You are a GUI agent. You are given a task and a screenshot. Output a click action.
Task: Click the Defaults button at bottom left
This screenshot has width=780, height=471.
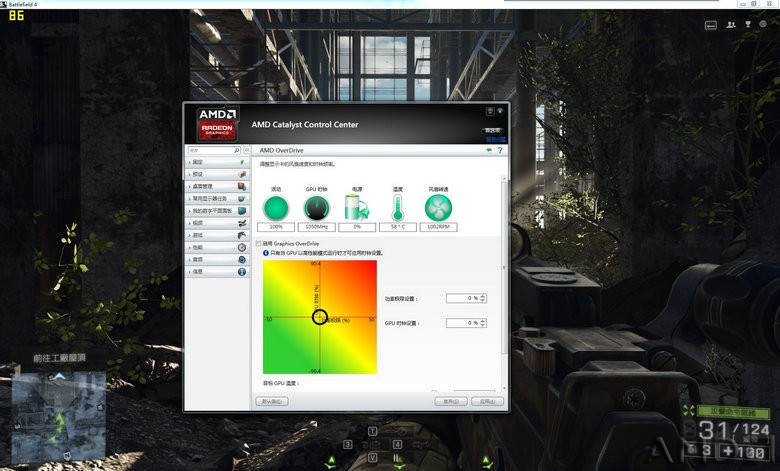[x=272, y=401]
